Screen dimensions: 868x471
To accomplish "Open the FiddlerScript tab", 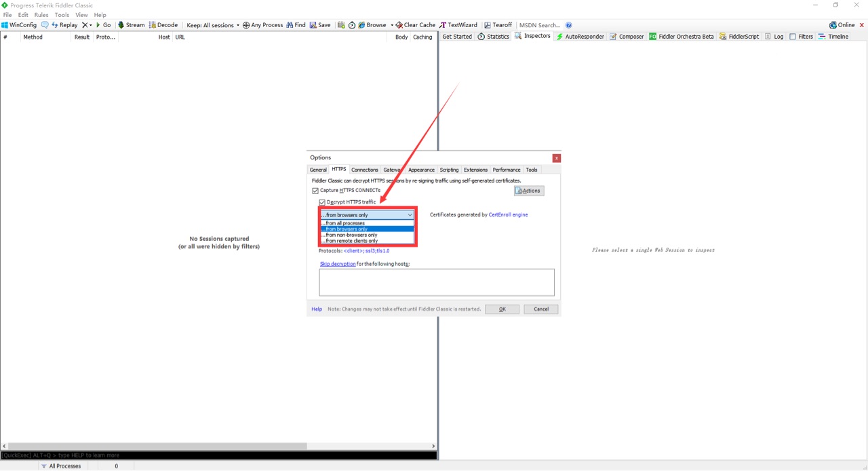I will [x=739, y=37].
